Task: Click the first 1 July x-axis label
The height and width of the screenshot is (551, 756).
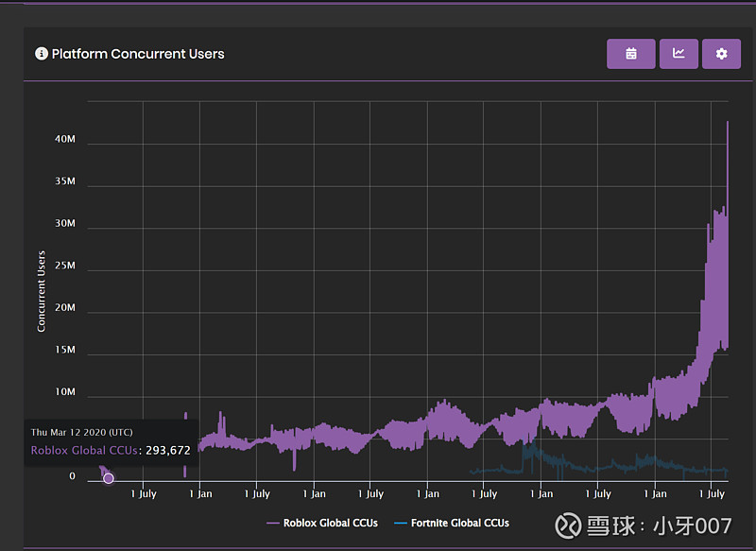Action: click(144, 493)
